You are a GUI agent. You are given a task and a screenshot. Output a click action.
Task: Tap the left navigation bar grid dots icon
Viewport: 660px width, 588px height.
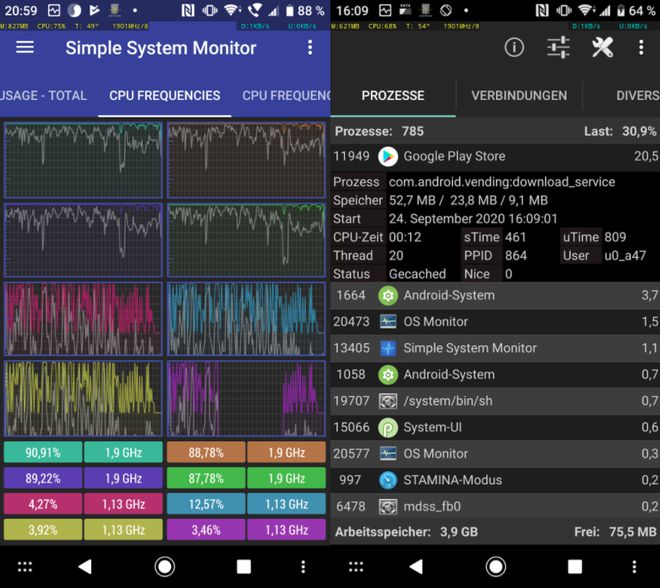tap(25, 567)
